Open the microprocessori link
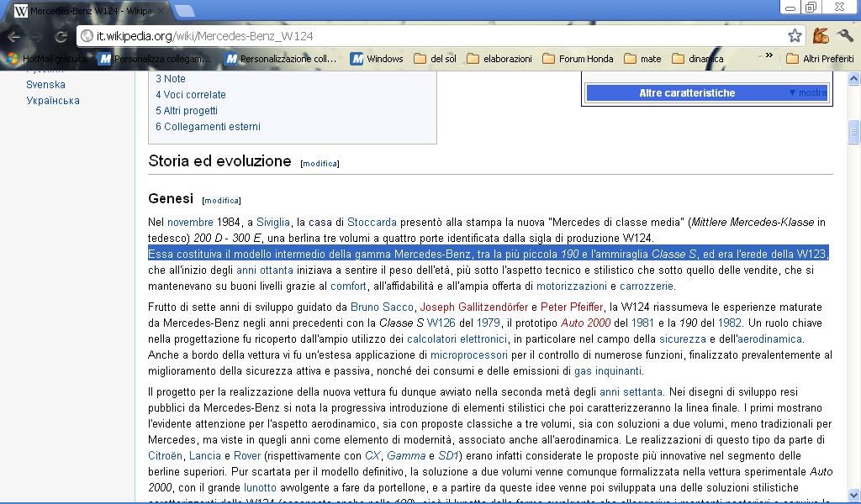Screen dimensions: 861x504 (x=469, y=354)
